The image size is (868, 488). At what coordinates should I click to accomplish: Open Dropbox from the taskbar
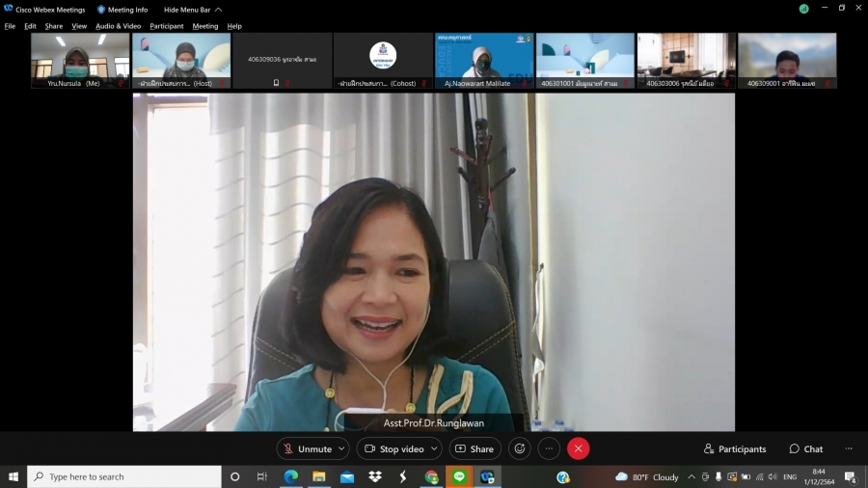[375, 476]
